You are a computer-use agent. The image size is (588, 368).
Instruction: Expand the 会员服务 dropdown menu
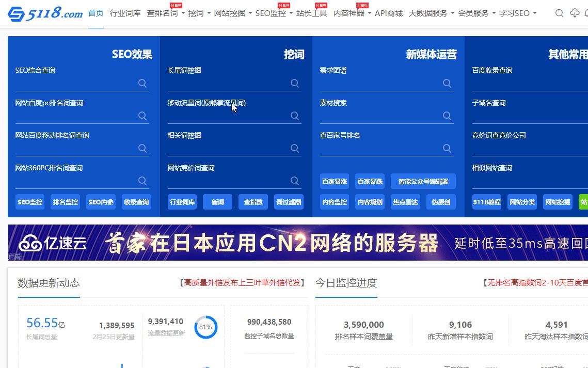(476, 13)
